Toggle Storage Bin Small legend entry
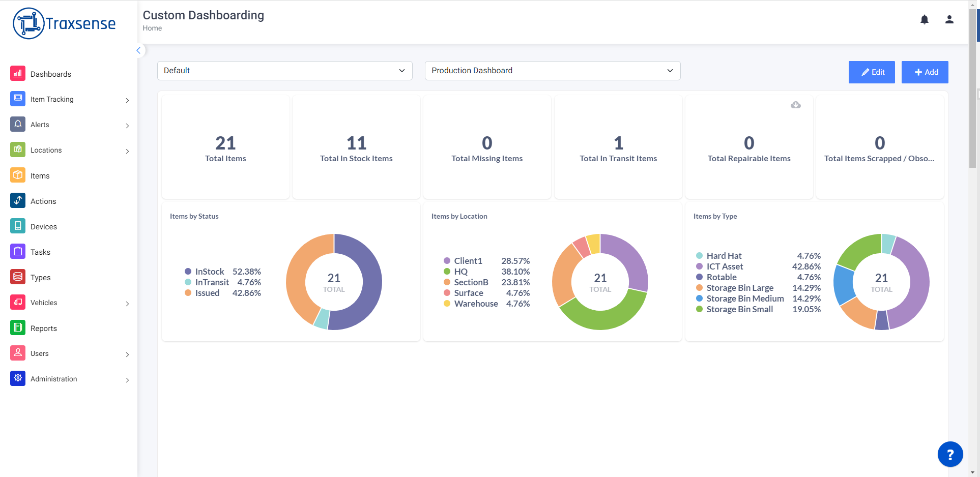Image resolution: width=980 pixels, height=477 pixels. coord(758,309)
